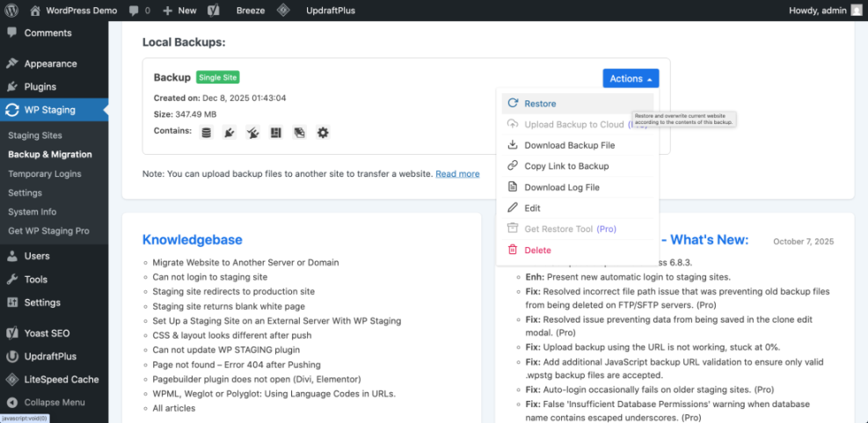Click Get WP Staging Pro
This screenshot has height=423, width=868.
48,231
